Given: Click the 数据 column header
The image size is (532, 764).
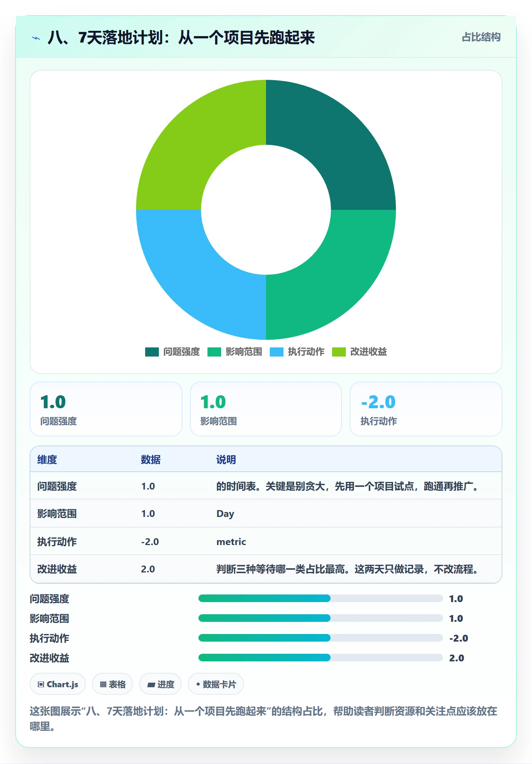Looking at the screenshot, I should (151, 460).
